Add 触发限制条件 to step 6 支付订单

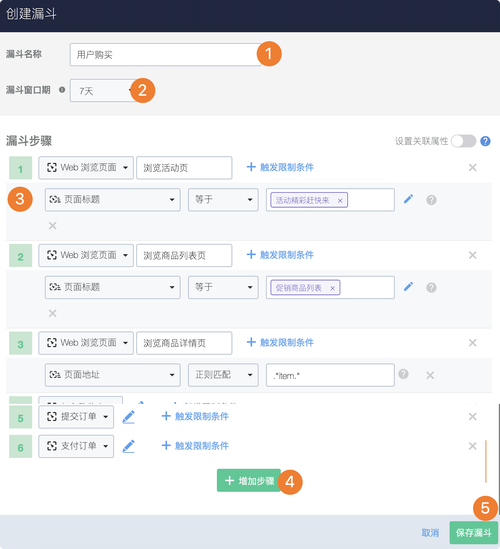click(195, 445)
